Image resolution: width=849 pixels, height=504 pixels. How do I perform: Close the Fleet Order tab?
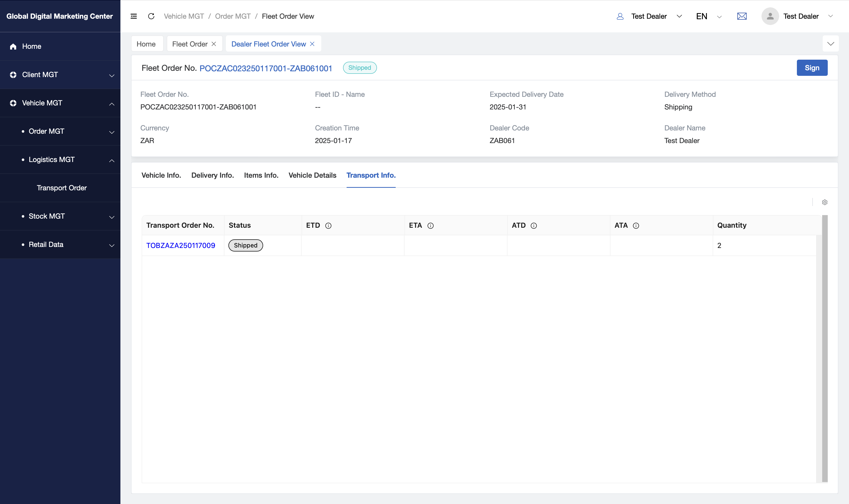coord(214,44)
